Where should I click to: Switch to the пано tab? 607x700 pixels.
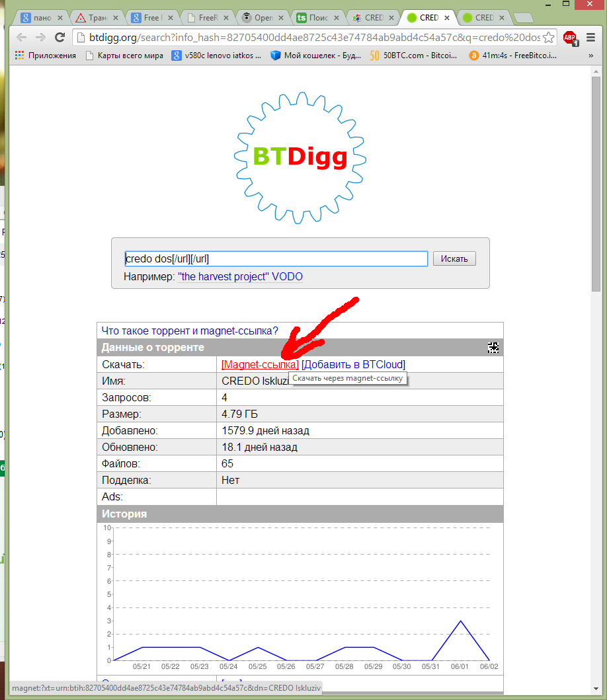42,18
